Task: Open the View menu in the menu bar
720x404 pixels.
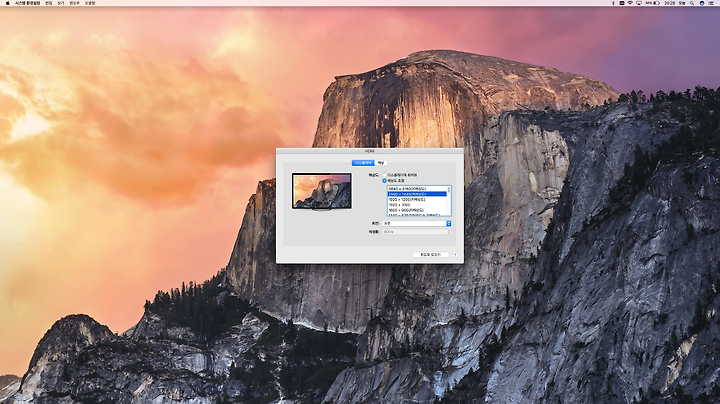Action: point(61,3)
